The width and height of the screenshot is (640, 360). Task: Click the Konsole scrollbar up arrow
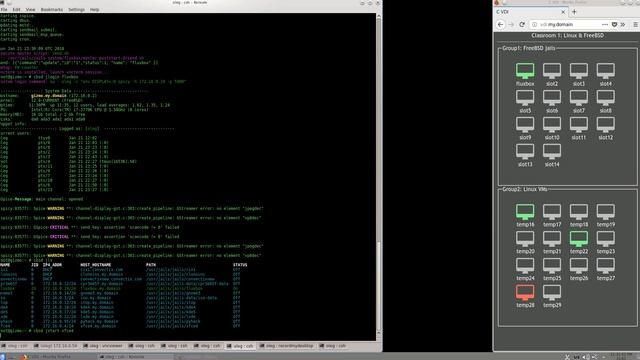pyautogui.click(x=379, y=16)
